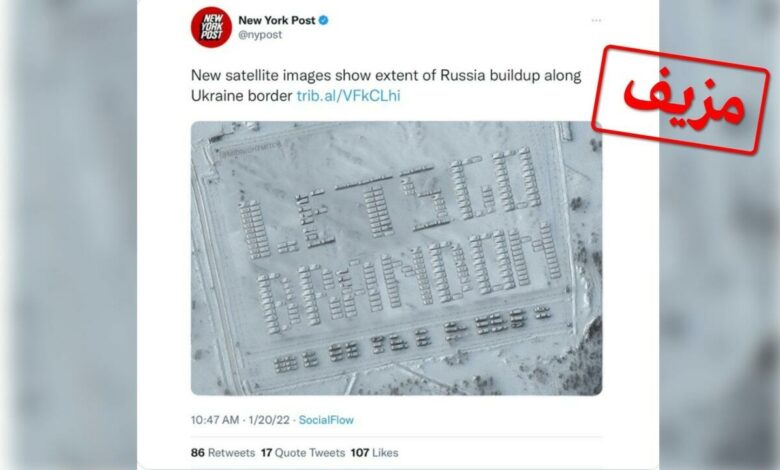Show the 107 Likes list

(x=375, y=453)
